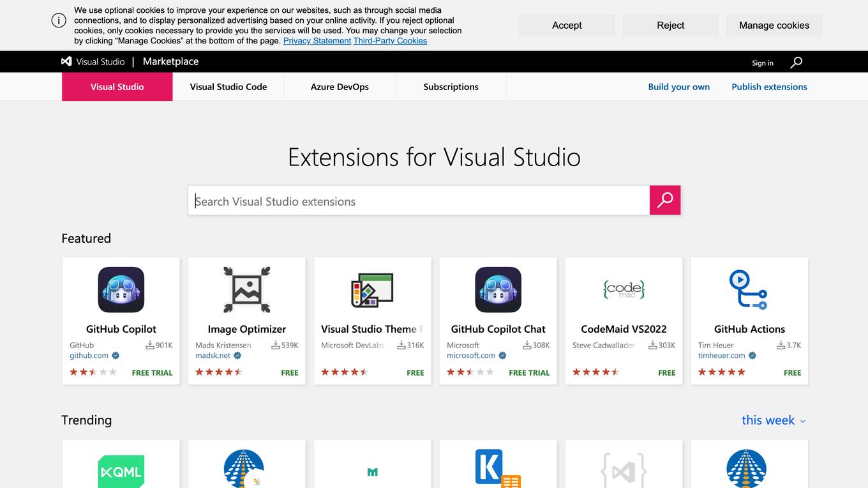Click star rating of GitHub Actions

(x=722, y=372)
